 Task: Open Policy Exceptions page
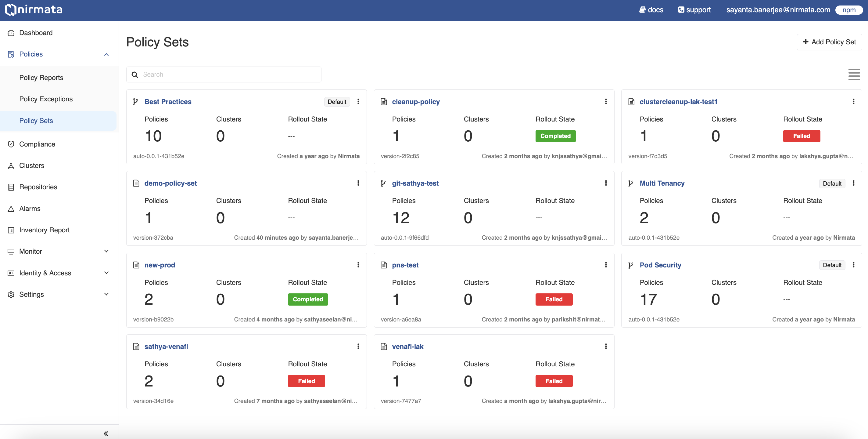click(46, 99)
